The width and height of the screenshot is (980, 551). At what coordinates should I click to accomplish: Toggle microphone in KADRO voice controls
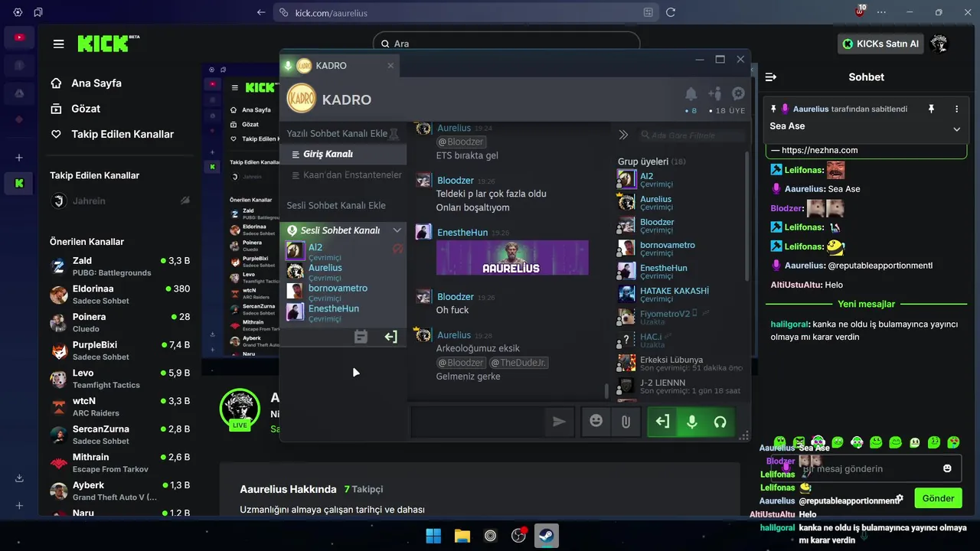(691, 422)
